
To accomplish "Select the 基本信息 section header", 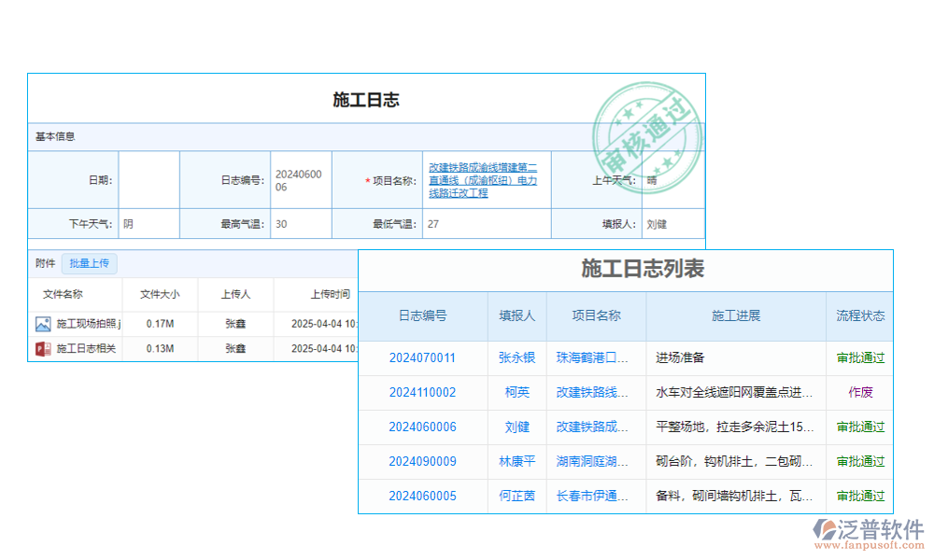I will pos(54,136).
